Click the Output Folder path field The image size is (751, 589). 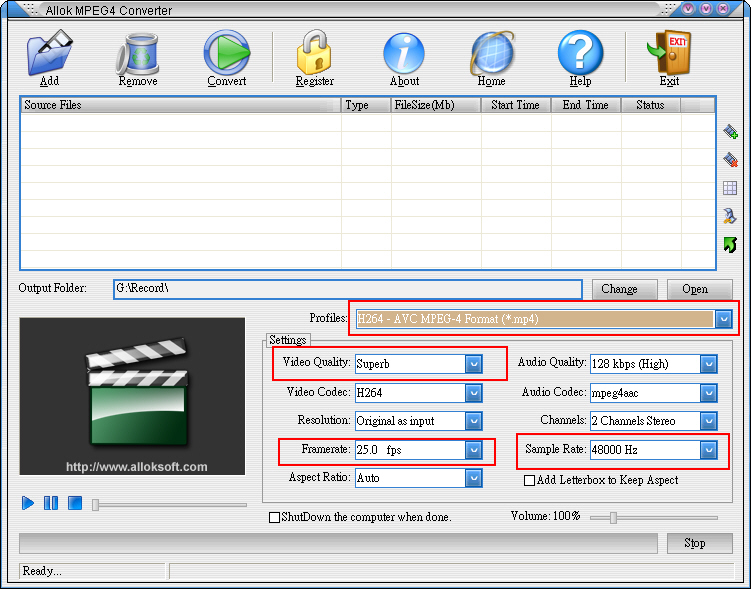[346, 289]
